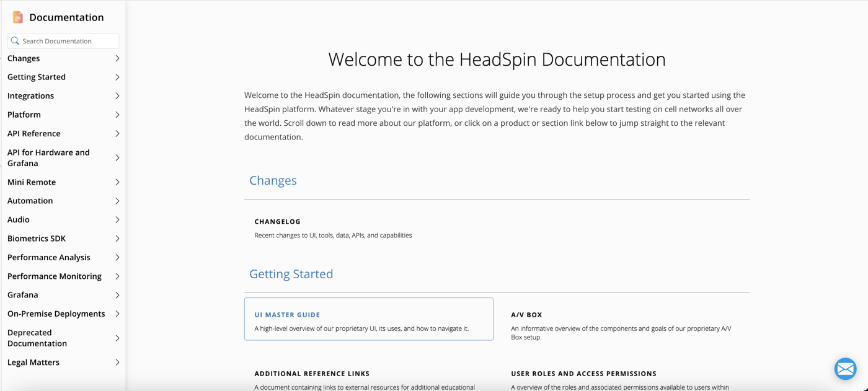Select Audio in the sidebar
Screen dimensions: 868x391
(19, 219)
